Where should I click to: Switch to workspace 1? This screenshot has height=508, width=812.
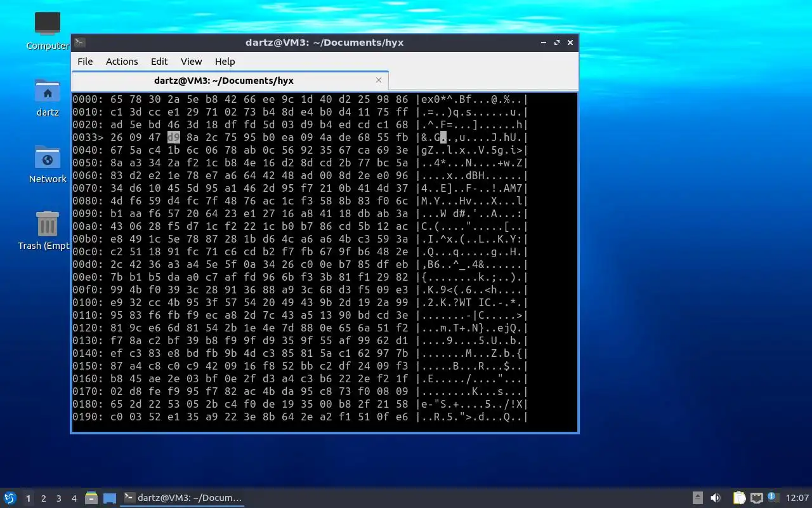pos(28,498)
